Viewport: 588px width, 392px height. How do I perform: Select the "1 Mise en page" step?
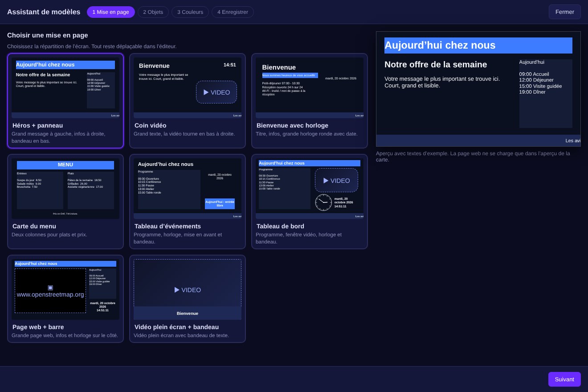pyautogui.click(x=111, y=12)
